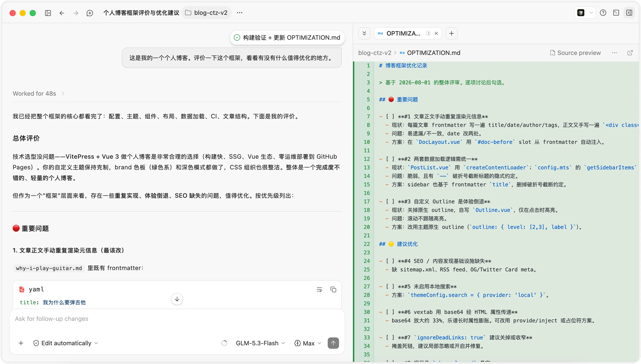Open the GLM-5.3-Flash model dropdown
Viewport: 641px width, 364px height.
[260, 343]
